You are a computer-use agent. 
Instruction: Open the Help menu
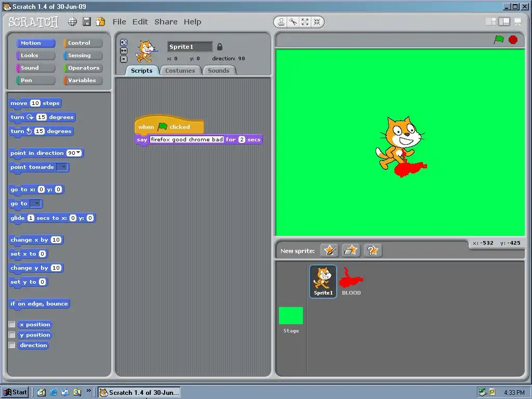click(192, 22)
